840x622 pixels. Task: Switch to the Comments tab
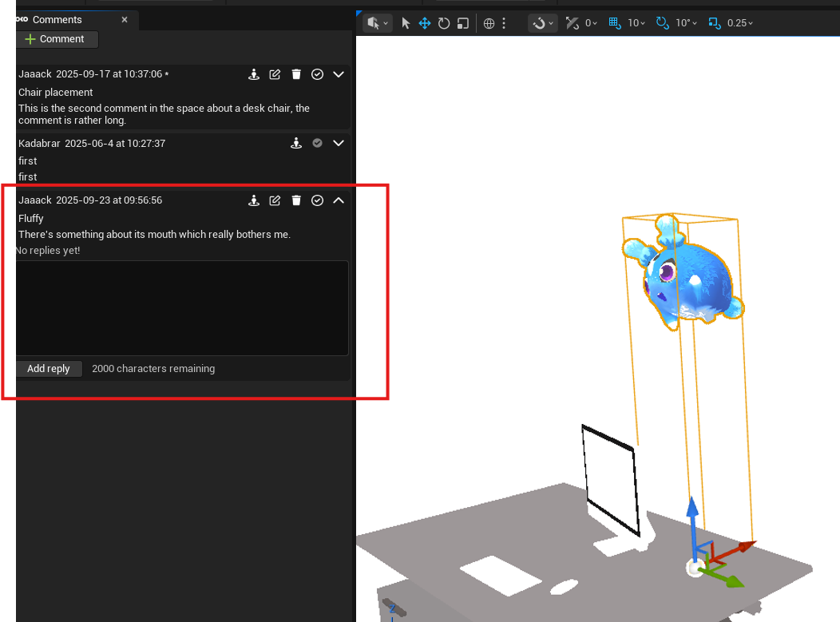[x=57, y=19]
